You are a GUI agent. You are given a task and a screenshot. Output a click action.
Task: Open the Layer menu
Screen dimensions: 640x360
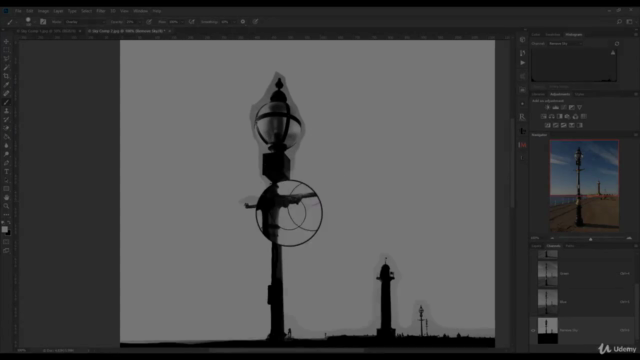click(58, 11)
